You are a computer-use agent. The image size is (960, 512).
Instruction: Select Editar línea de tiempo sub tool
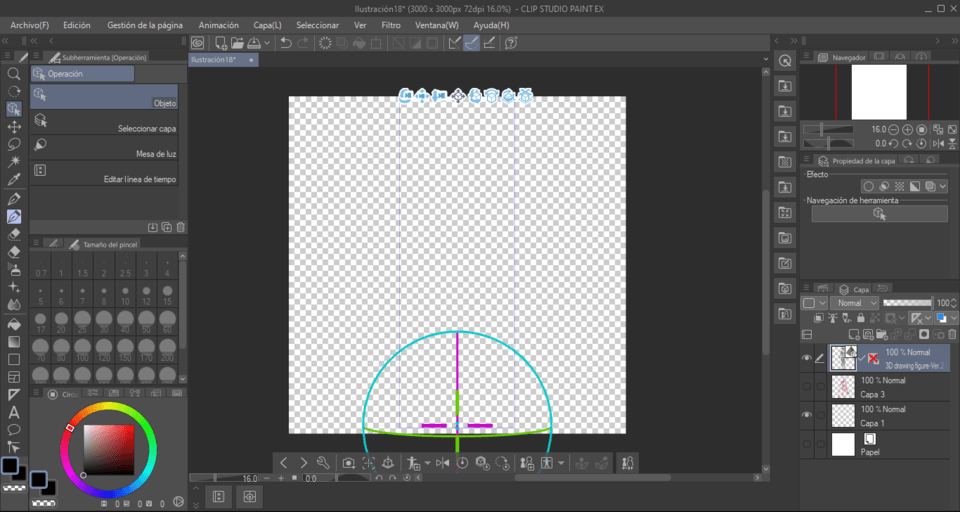tap(104, 173)
